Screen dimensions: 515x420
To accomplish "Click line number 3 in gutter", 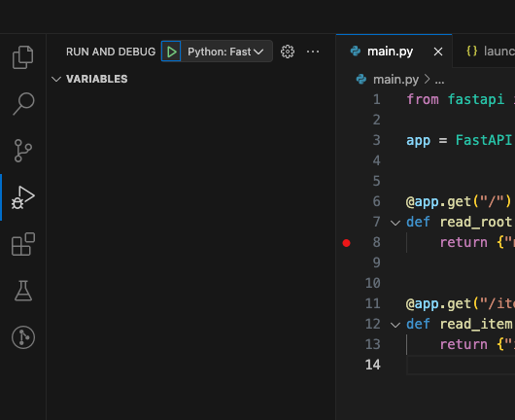I will pos(376,140).
